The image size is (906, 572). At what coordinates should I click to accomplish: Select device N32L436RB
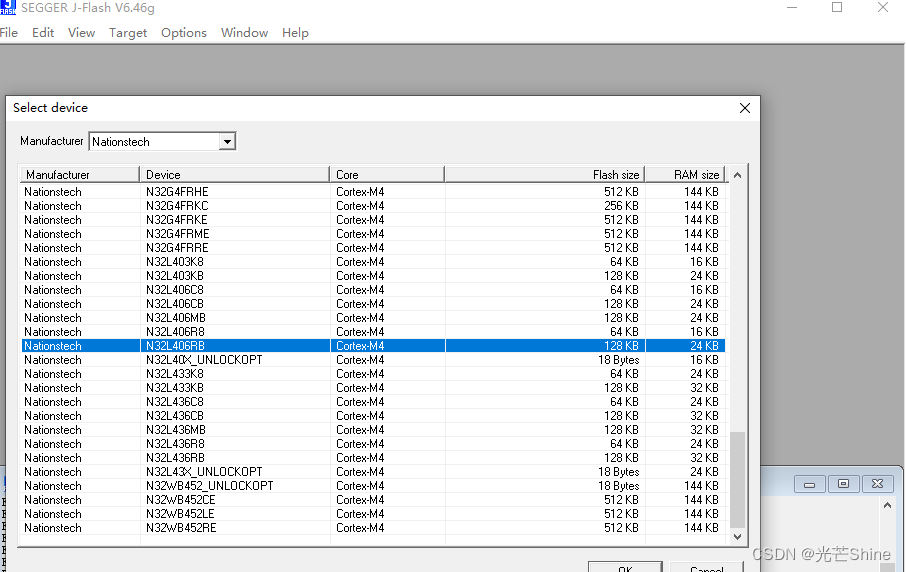click(x=373, y=458)
